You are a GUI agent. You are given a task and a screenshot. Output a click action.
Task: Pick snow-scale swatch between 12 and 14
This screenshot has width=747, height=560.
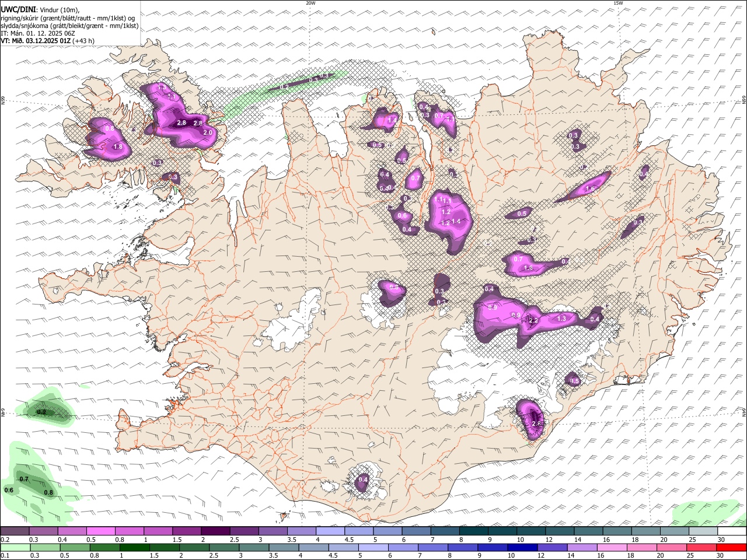[x=560, y=531]
